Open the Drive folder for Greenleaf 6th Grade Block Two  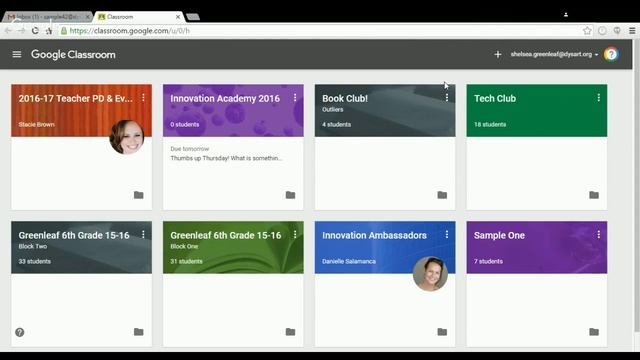[139, 332]
